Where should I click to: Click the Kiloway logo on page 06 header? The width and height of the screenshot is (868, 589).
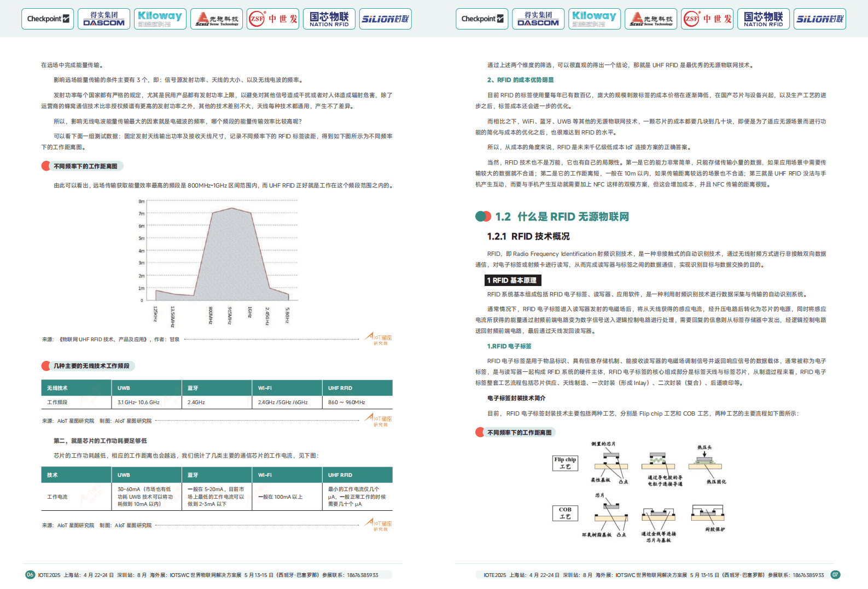pos(160,19)
